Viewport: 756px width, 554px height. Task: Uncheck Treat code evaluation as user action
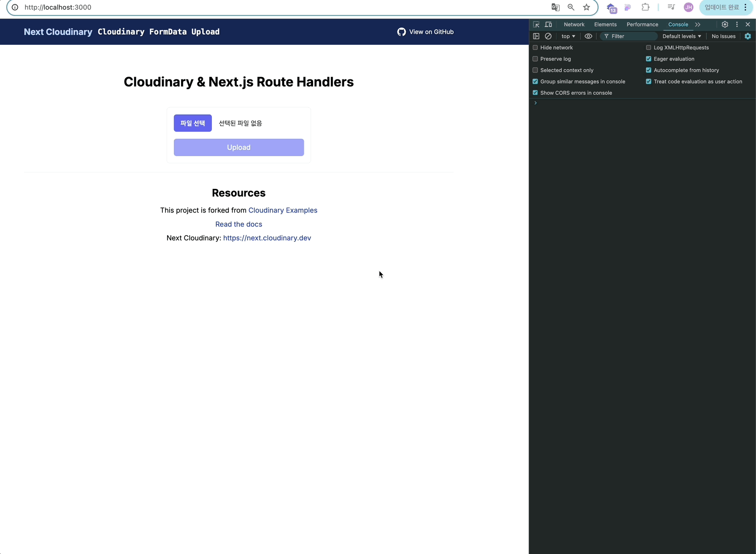tap(649, 81)
